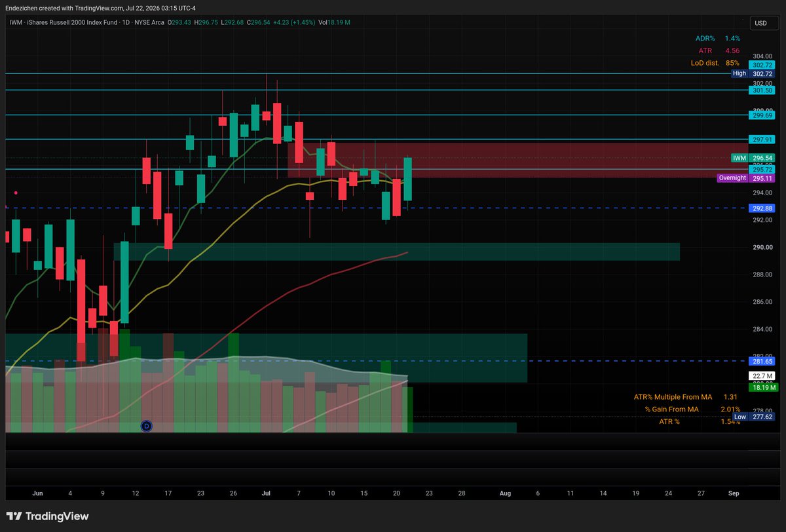Click the '15' date axis label
This screenshot has height=532, width=786.
click(364, 493)
